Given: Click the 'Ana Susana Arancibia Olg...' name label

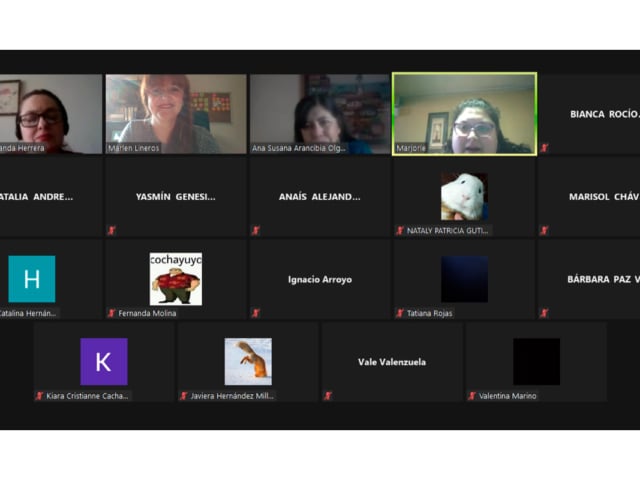Looking at the screenshot, I should [x=299, y=148].
